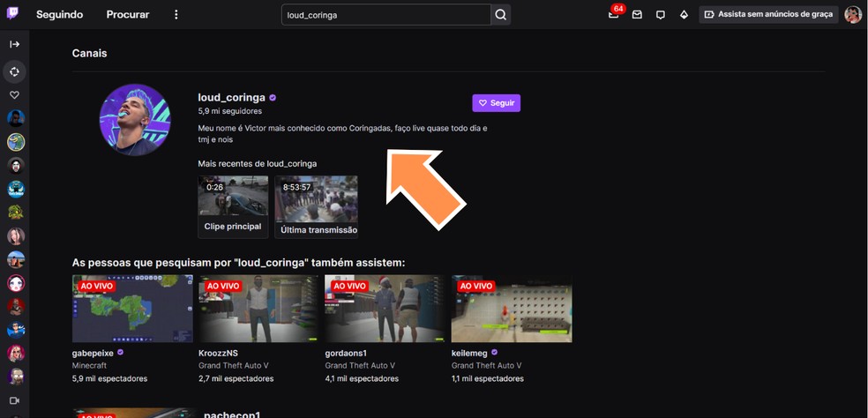Open the Seguindo tab
The width and height of the screenshot is (868, 418).
click(60, 15)
